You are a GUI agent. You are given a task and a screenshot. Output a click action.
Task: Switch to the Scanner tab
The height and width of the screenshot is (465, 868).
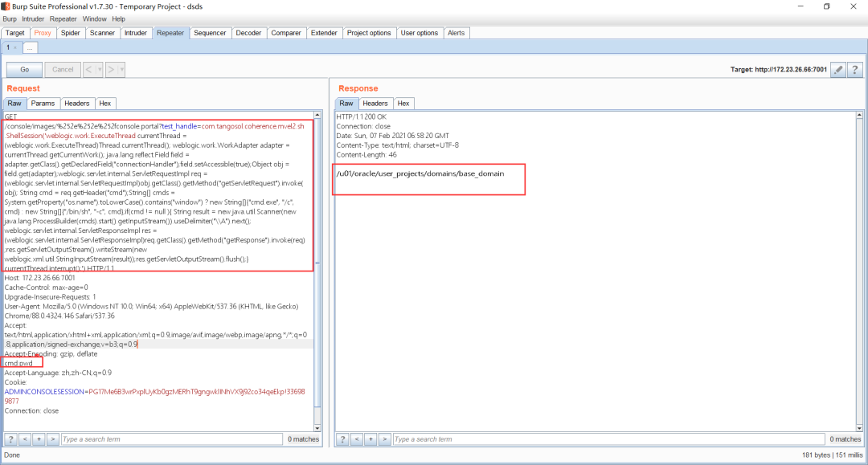102,33
